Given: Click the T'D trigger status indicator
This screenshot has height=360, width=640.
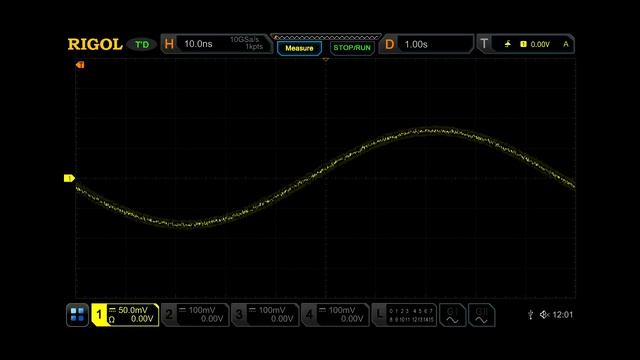Looking at the screenshot, I should pos(142,44).
